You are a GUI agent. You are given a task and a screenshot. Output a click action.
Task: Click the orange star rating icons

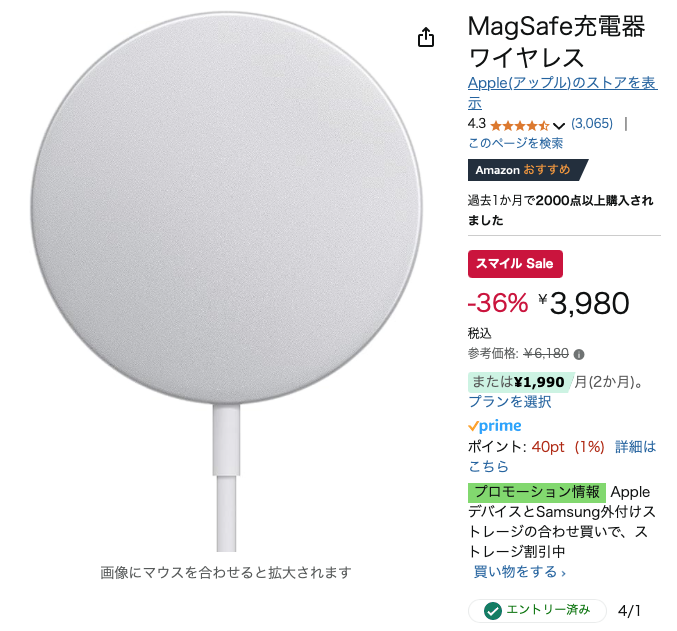[520, 126]
